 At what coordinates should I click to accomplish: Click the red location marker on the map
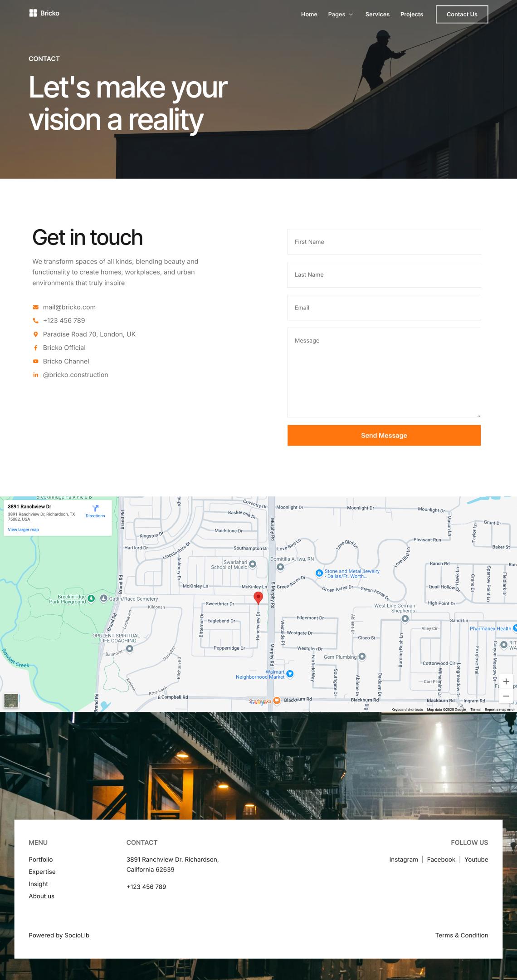(x=258, y=598)
